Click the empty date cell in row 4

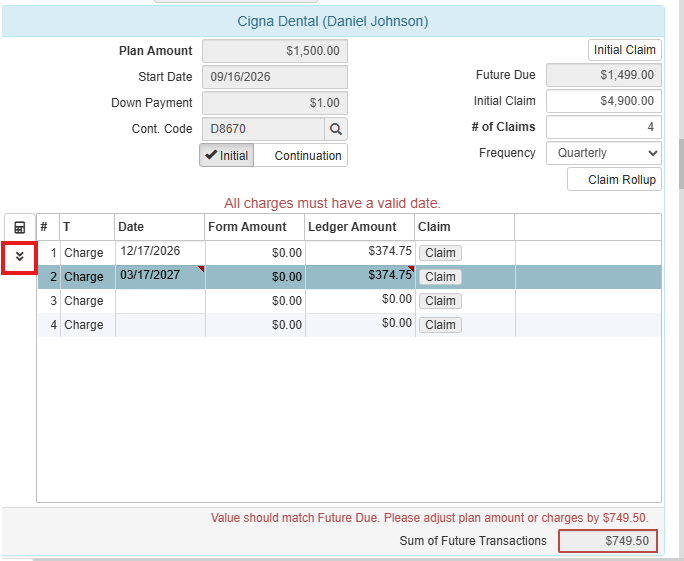pyautogui.click(x=160, y=325)
